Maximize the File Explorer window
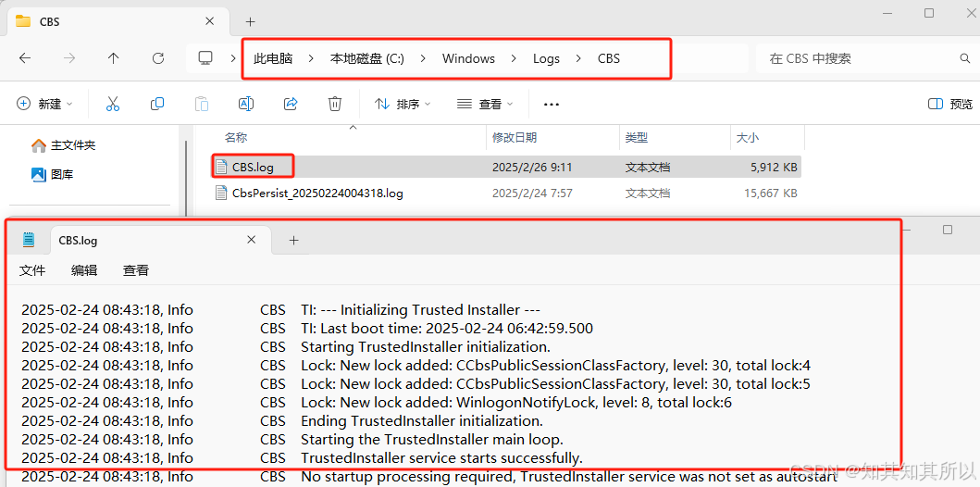Screen dimensions: 980x487 (x=929, y=13)
